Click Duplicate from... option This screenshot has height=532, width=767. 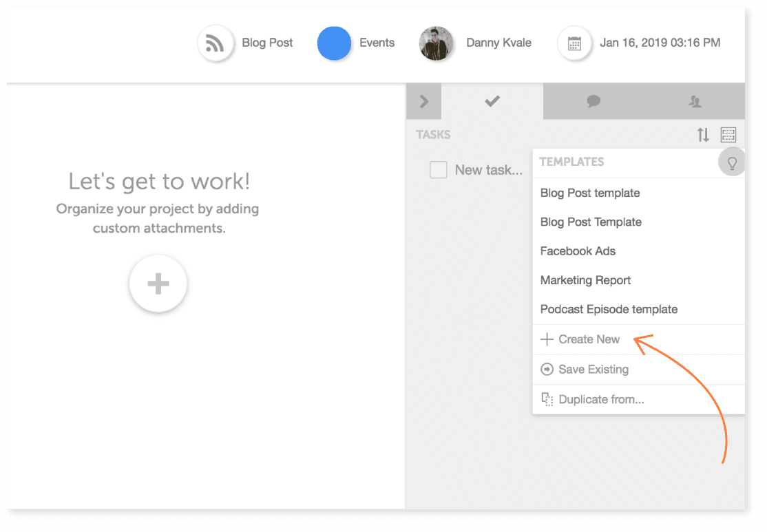(x=638, y=399)
